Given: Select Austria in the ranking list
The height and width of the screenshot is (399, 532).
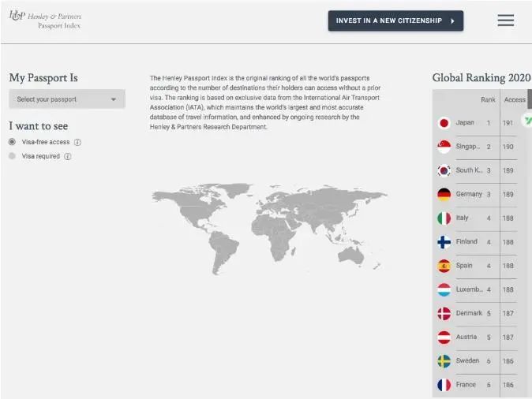Looking at the screenshot, I should tap(466, 337).
